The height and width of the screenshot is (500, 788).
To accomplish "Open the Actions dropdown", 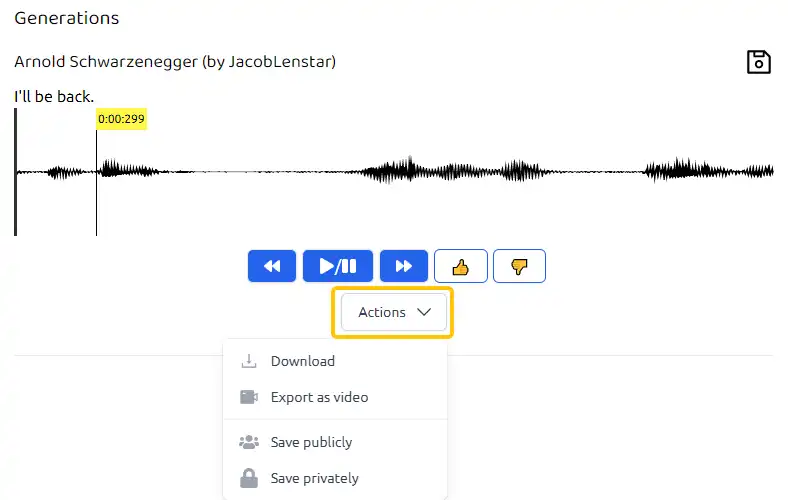I will click(393, 312).
